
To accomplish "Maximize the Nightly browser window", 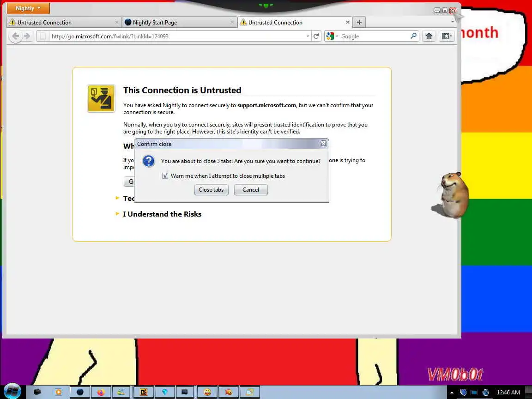I will (x=445, y=11).
